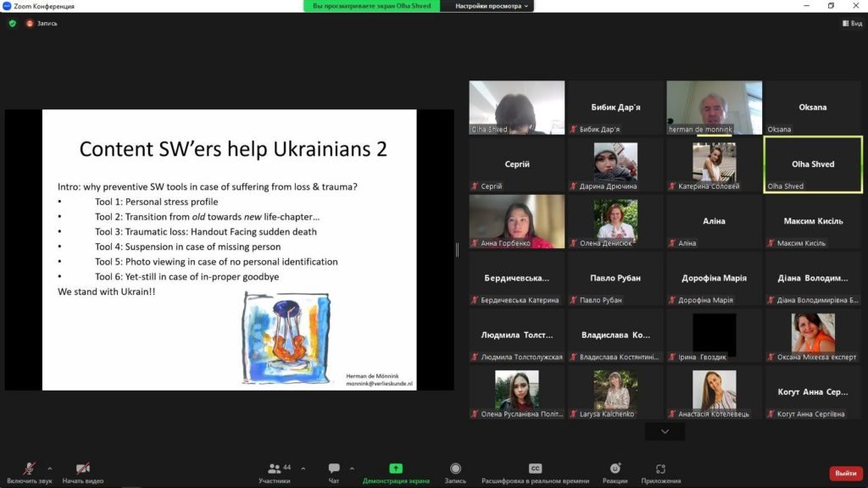Expand audio options arrow beside microphone
868x488 pixels.
point(50,468)
